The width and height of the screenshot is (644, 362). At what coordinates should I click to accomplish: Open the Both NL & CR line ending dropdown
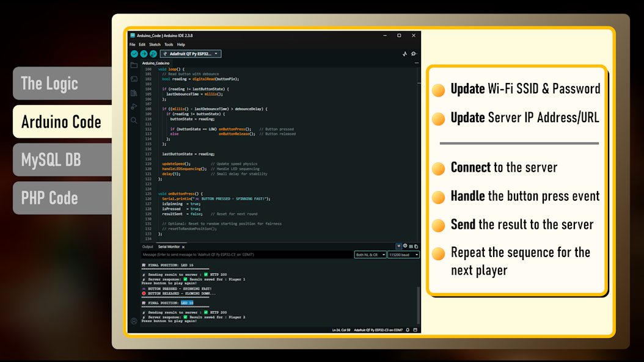pyautogui.click(x=370, y=255)
